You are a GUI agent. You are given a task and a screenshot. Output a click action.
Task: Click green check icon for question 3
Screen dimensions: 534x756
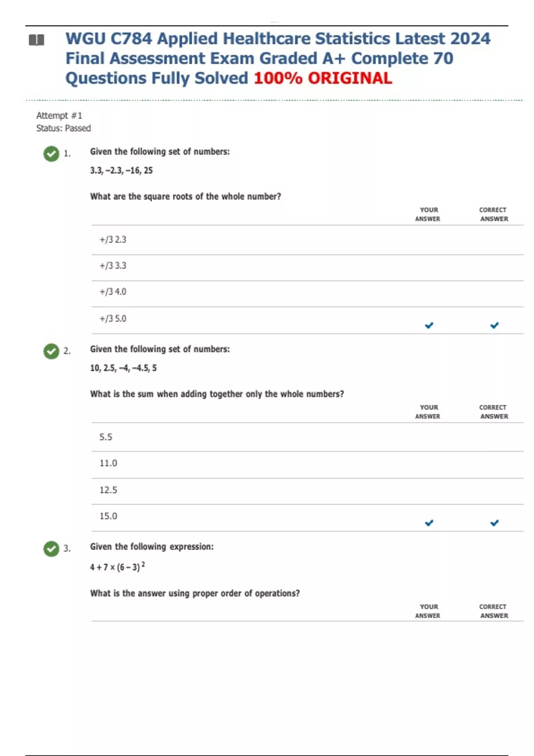[x=51, y=549]
